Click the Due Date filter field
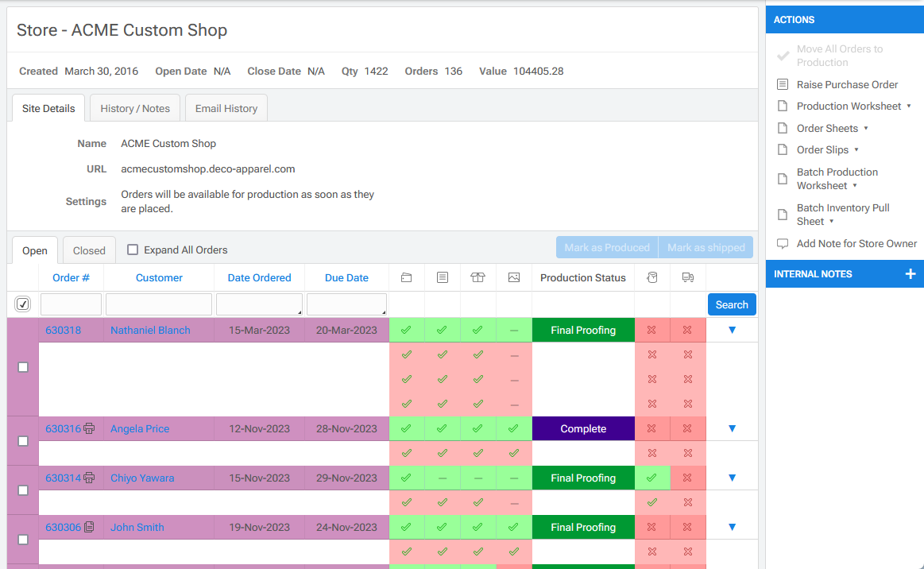Viewport: 924px width, 569px height. (x=346, y=304)
